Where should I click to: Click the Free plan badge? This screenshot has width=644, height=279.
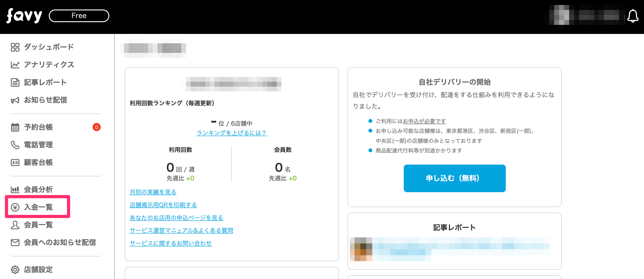point(79,16)
